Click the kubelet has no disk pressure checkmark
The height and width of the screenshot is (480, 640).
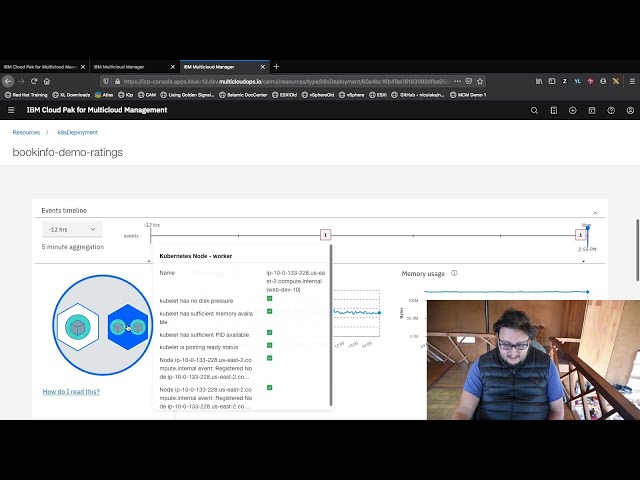tap(269, 298)
